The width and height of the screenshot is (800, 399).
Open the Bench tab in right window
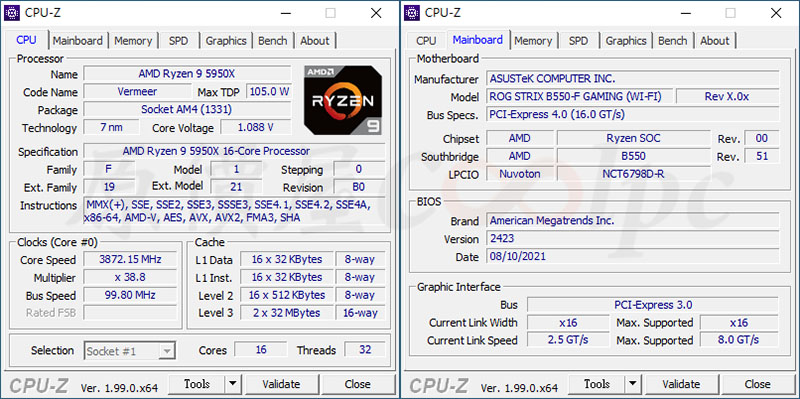click(672, 40)
